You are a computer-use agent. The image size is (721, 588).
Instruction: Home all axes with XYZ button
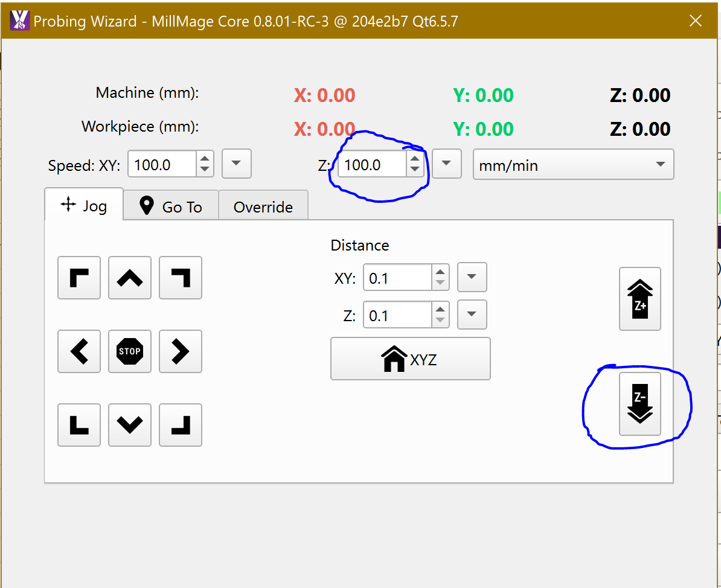point(411,359)
